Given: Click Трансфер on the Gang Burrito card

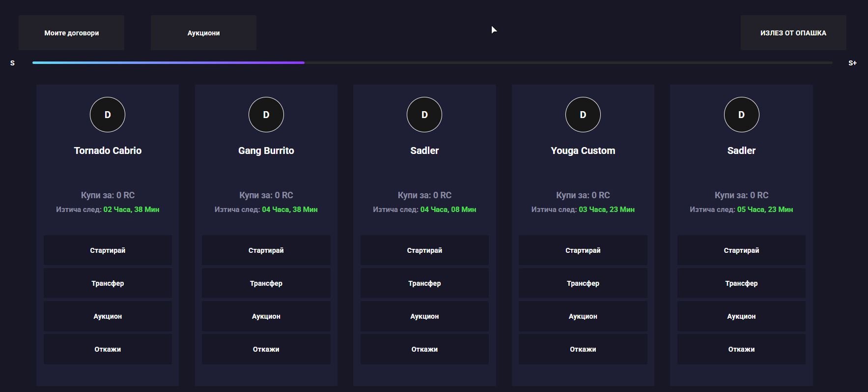Looking at the screenshot, I should 266,283.
